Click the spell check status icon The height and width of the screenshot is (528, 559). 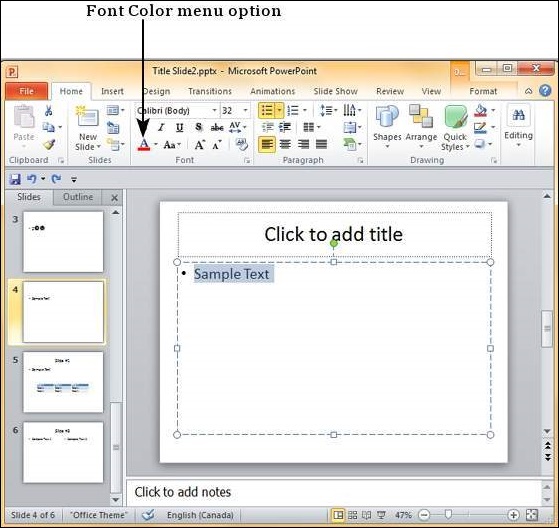point(148,515)
